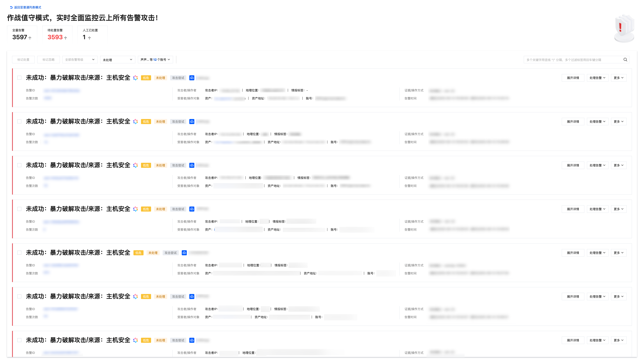
Task: Click blue cloud icon on second alert
Action: pos(192,122)
